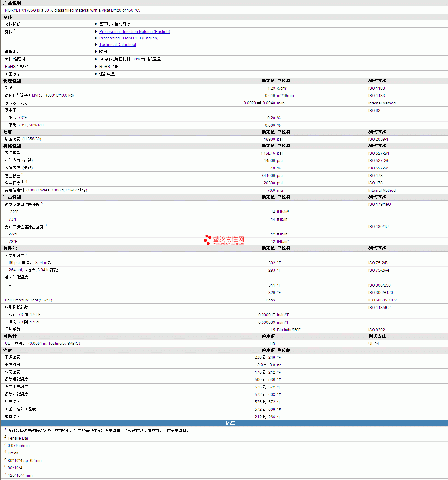Click the 干燥温度 row label
Viewport: 448px width, 480px height.
point(13,357)
